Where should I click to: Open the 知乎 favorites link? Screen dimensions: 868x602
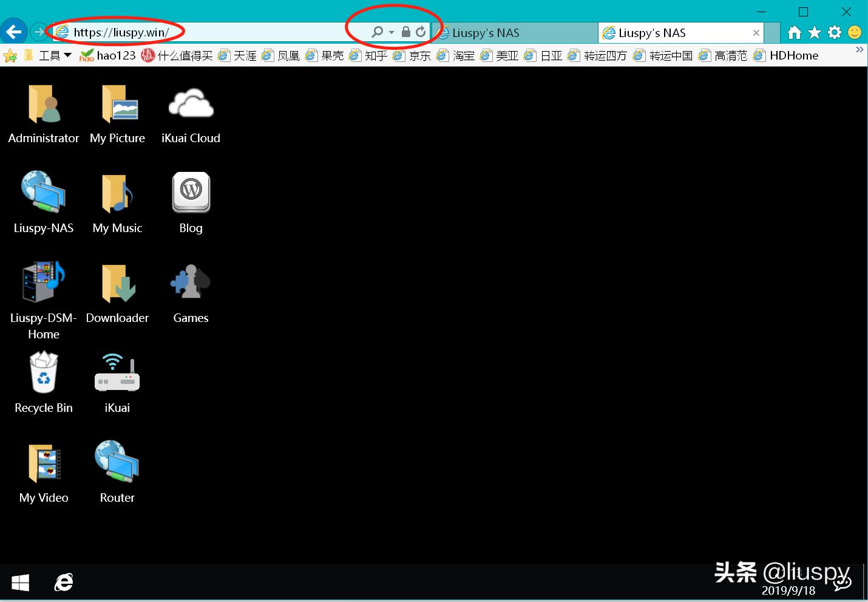point(368,56)
